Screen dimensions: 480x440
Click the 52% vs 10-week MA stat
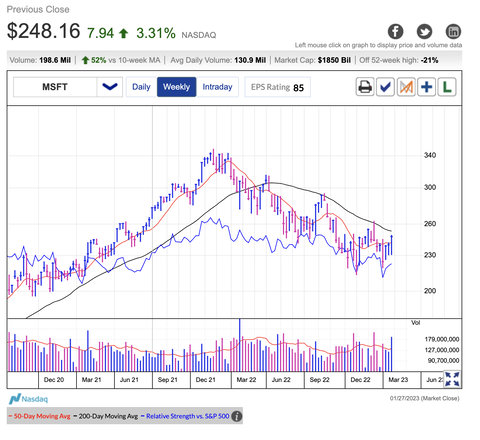[121, 60]
